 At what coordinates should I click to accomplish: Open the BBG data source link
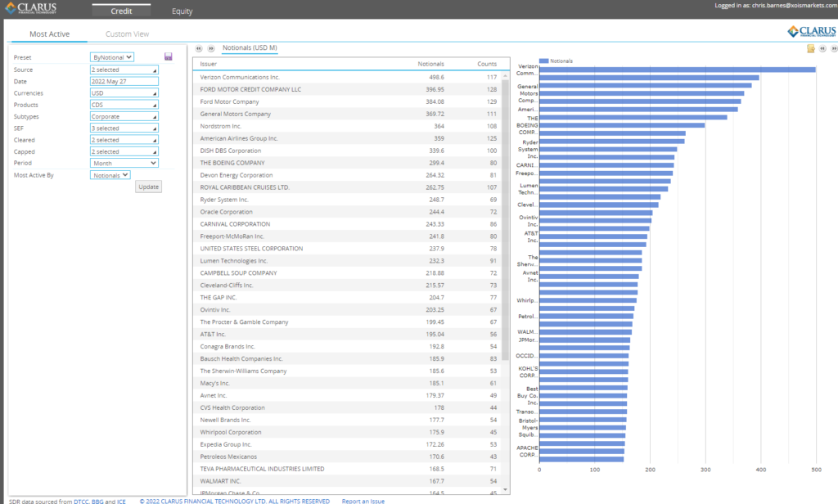[97, 502]
